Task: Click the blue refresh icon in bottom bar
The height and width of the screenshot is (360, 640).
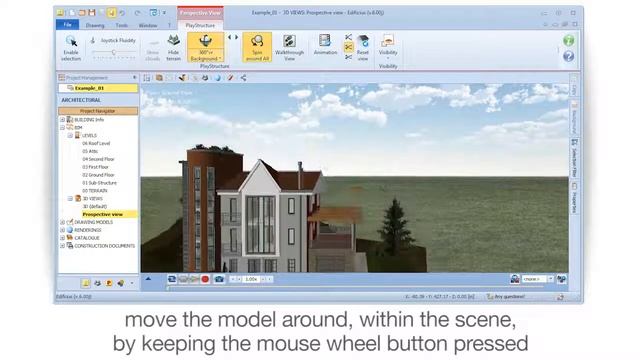Action: [x=172, y=279]
